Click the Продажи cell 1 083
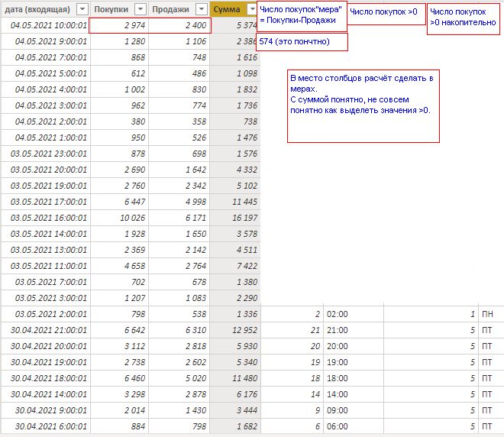Image resolution: width=504 pixels, height=437 pixels. (x=179, y=299)
